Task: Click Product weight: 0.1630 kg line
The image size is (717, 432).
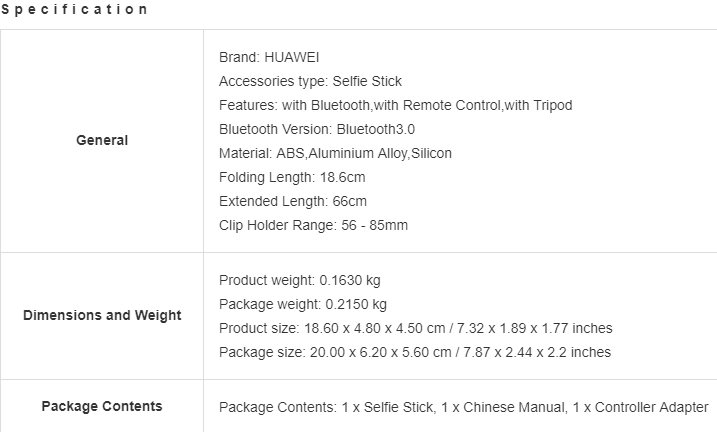Action: pyautogui.click(x=300, y=280)
